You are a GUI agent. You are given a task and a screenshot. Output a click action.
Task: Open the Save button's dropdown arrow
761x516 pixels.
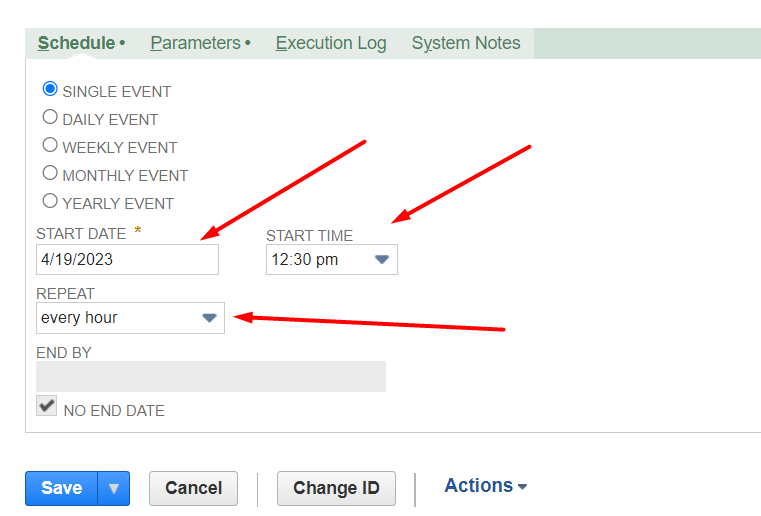[x=114, y=488]
